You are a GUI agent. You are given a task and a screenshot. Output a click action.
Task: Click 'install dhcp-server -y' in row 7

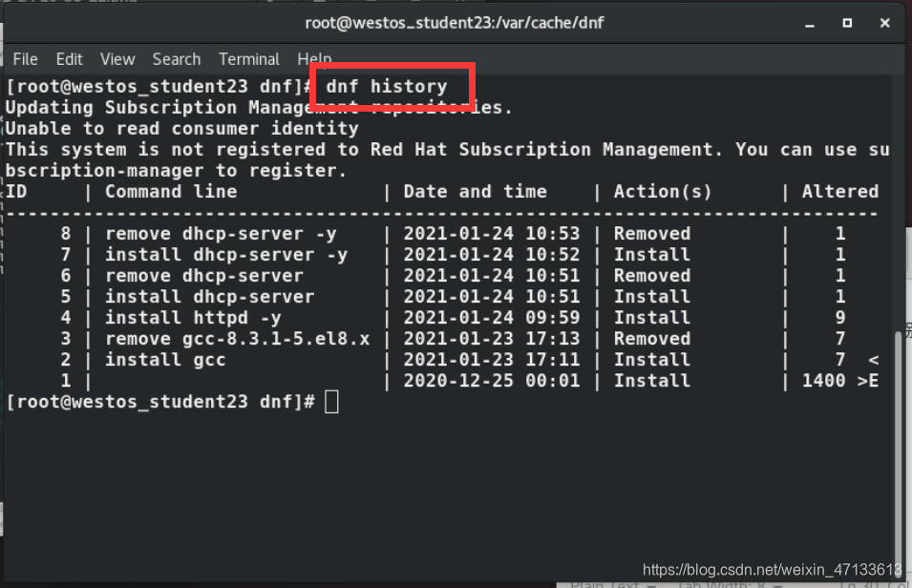pyautogui.click(x=226, y=255)
